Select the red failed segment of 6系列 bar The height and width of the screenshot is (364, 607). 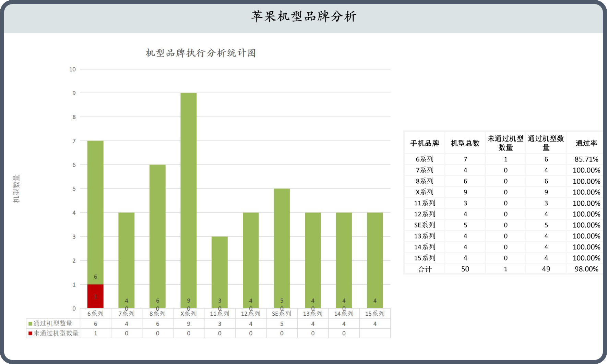click(95, 296)
